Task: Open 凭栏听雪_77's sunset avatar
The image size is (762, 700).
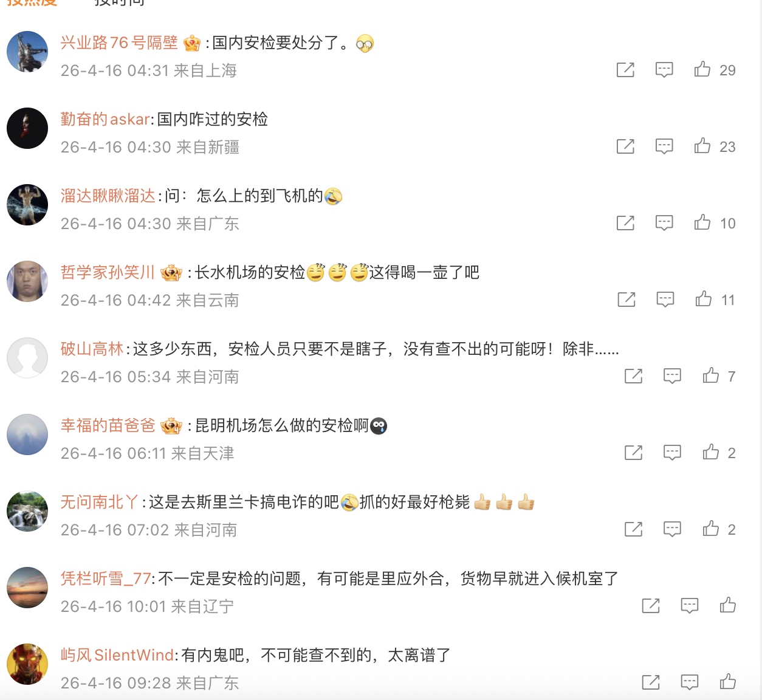Action: tap(27, 588)
